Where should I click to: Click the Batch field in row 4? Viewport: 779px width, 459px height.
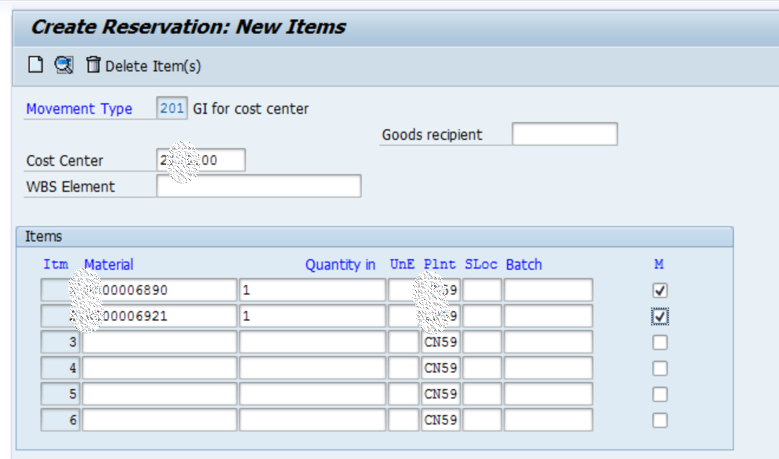coord(548,368)
